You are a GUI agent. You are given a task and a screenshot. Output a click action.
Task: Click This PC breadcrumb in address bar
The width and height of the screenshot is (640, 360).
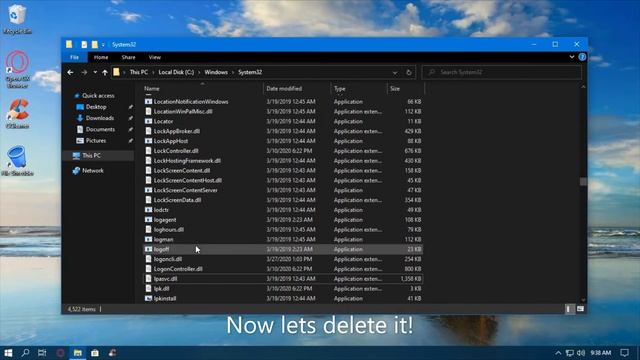pos(139,72)
